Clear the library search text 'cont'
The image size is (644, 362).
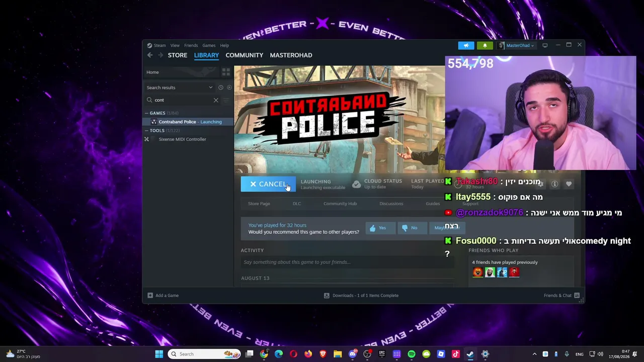[216, 100]
